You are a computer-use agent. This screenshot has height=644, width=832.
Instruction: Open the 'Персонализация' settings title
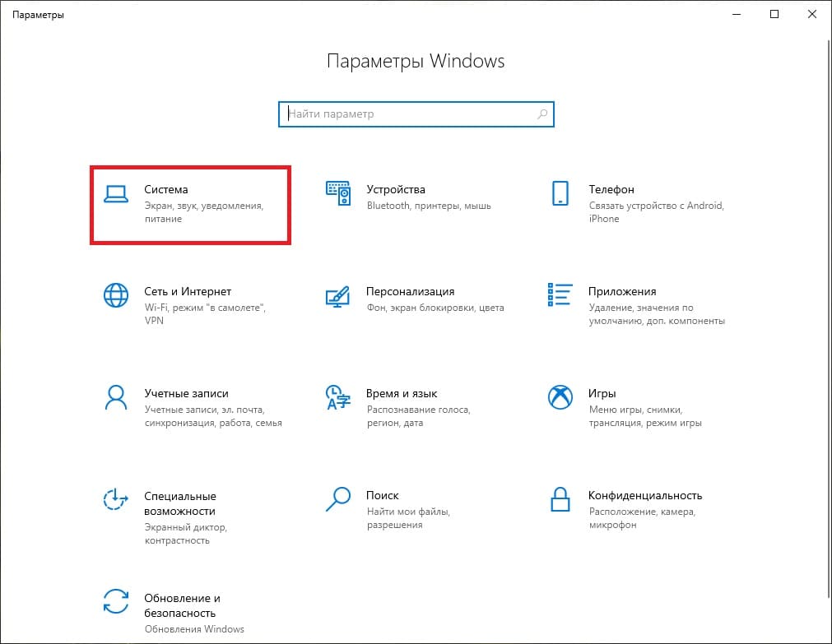(x=410, y=291)
